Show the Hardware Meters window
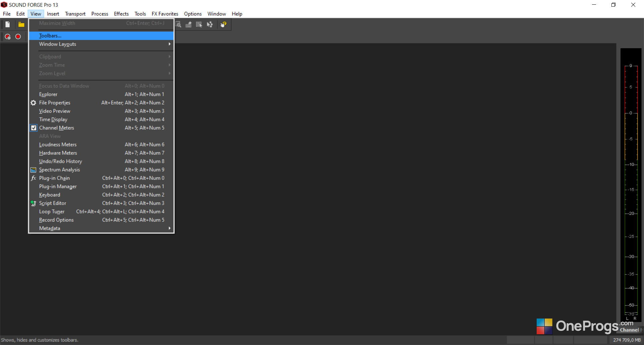Image resolution: width=644 pixels, height=345 pixels. 101,153
